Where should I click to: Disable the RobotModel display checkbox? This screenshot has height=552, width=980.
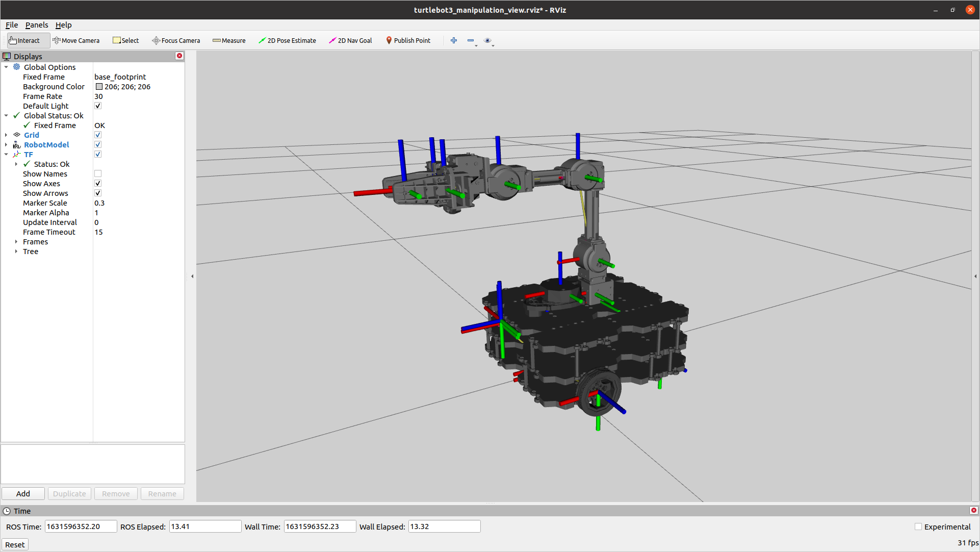(98, 145)
